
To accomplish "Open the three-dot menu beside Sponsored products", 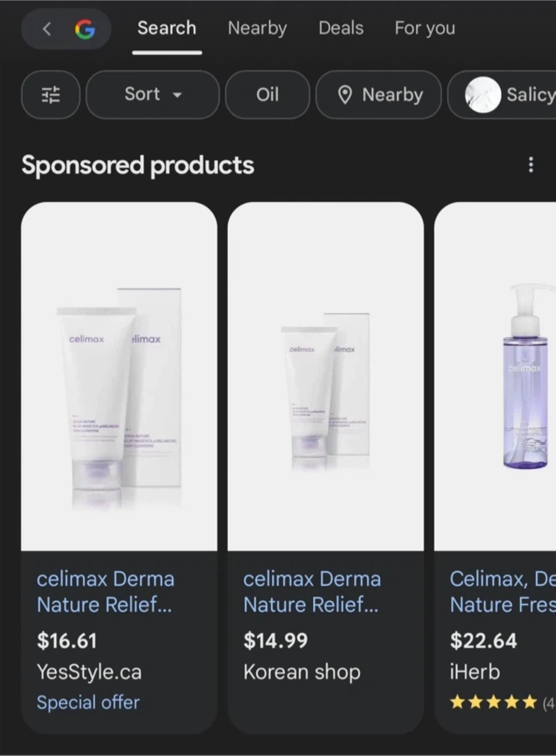I will coord(531,165).
